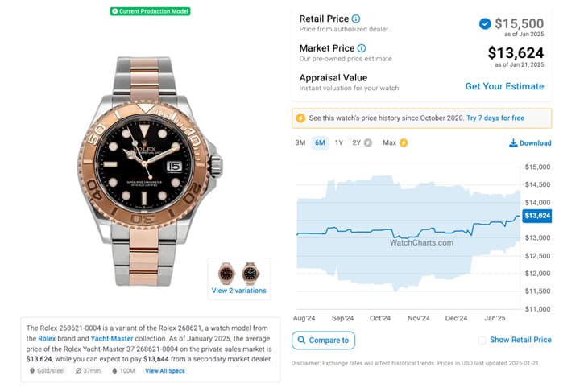Enable the Show Retail Price checkbox
Viewport: 588px width, 388px height.
coord(482,340)
